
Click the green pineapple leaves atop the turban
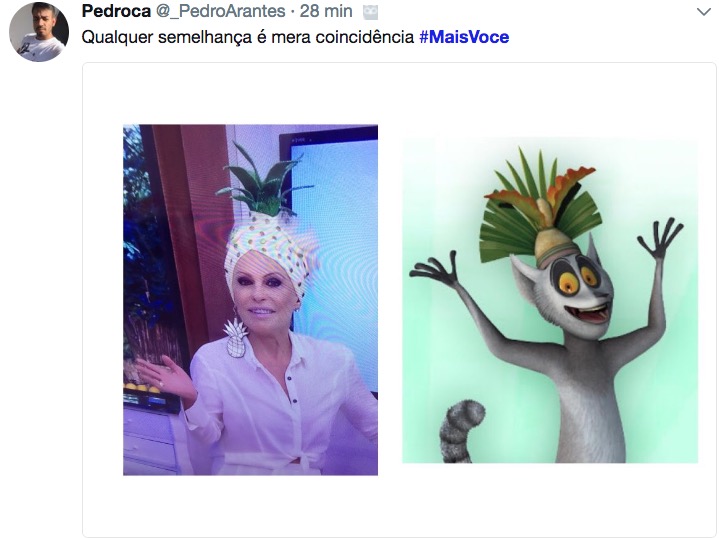point(264,181)
